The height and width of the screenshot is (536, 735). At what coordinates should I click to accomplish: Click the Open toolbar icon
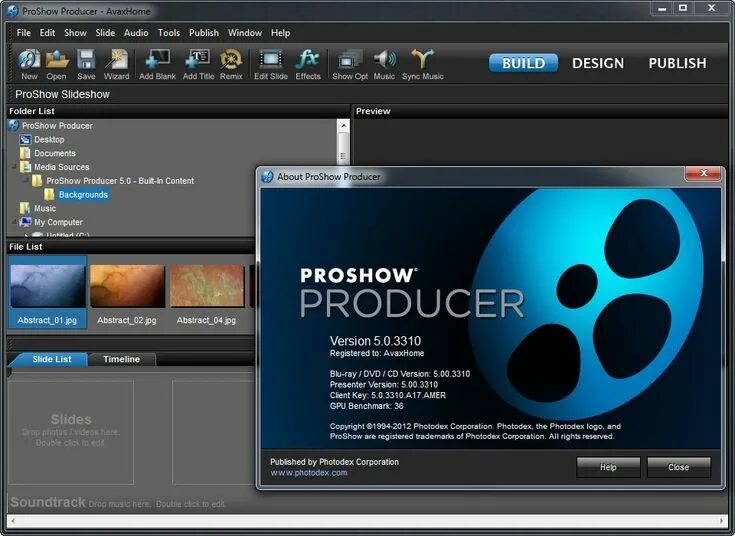click(x=56, y=64)
